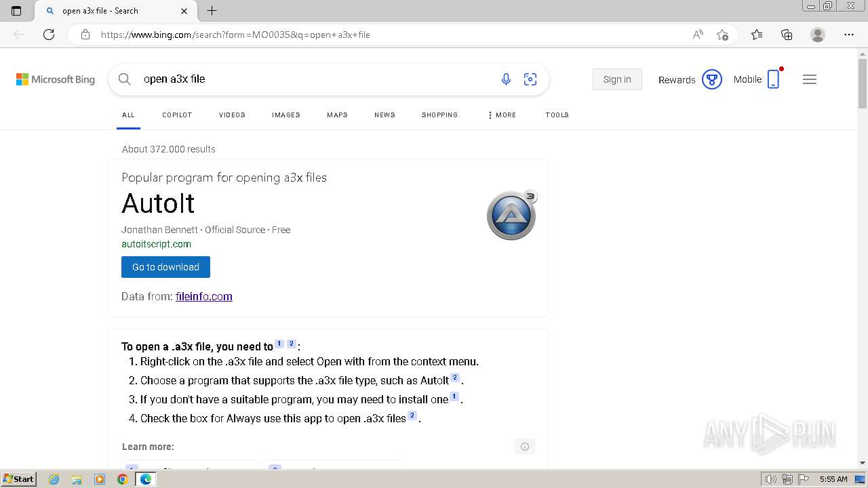The width and height of the screenshot is (868, 488).
Task: Open a new tab with plus icon
Action: [212, 11]
